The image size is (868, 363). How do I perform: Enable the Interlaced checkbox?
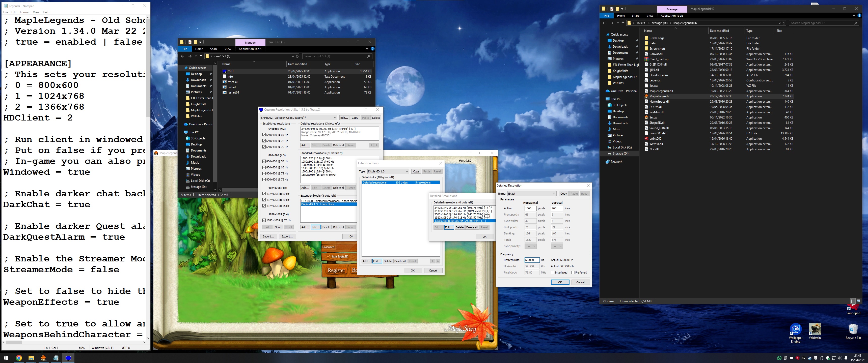553,273
